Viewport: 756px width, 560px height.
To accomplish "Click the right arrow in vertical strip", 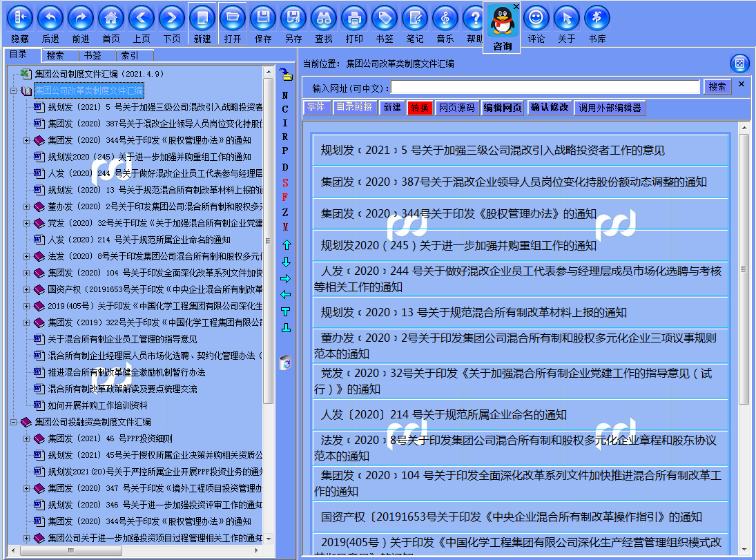I will [x=286, y=278].
